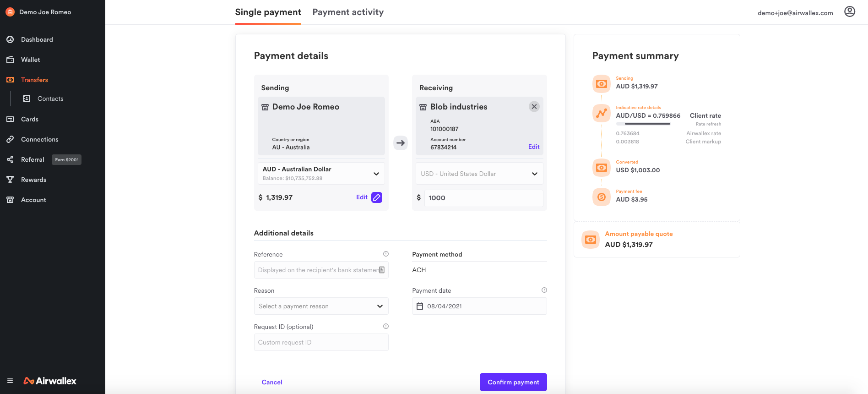
Task: Switch to the Payment activity tab
Action: click(348, 12)
